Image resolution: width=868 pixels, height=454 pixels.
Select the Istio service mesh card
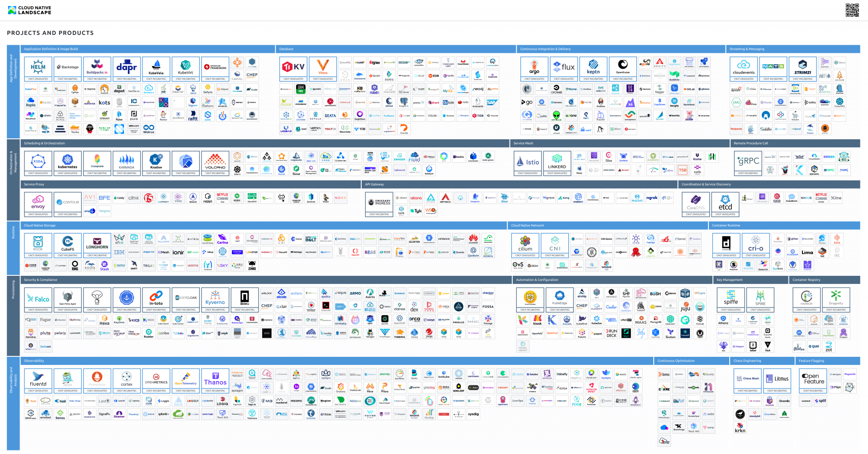pos(528,163)
